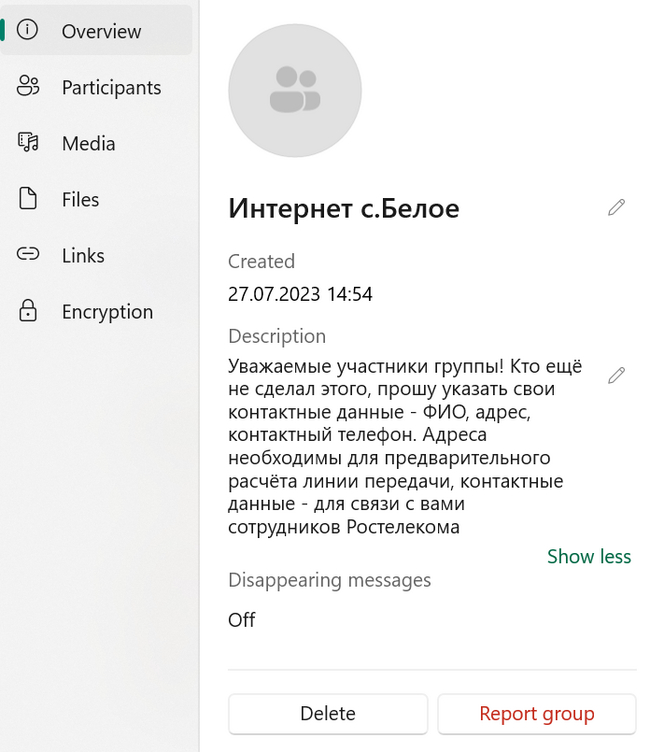Click the Encryption lock icon
The height and width of the screenshot is (752, 650).
28,310
